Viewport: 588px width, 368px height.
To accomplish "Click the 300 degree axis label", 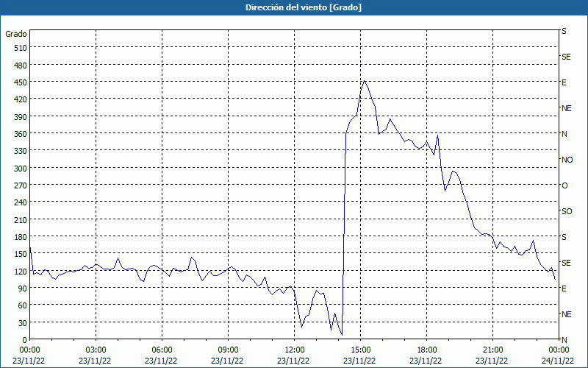I will pyautogui.click(x=21, y=169).
